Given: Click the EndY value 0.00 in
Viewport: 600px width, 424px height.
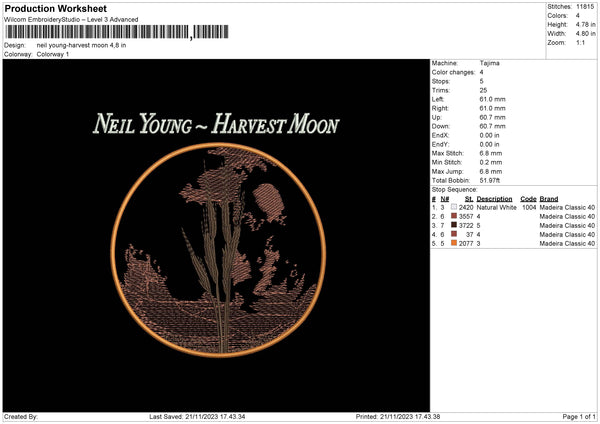Looking at the screenshot, I should (489, 145).
